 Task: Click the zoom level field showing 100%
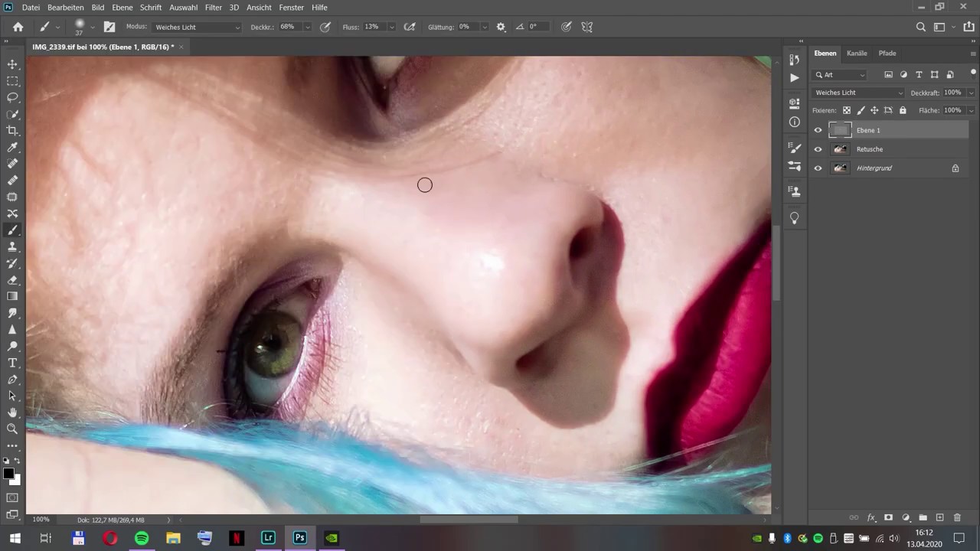pos(41,520)
